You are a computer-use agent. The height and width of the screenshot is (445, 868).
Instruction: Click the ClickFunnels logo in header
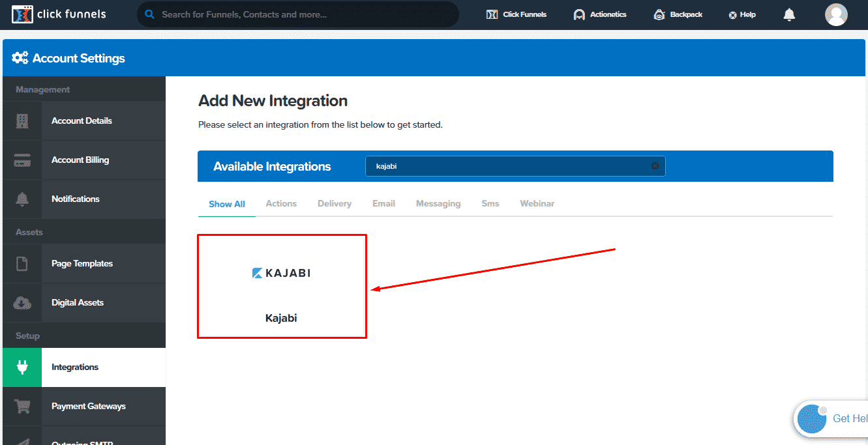pyautogui.click(x=59, y=14)
